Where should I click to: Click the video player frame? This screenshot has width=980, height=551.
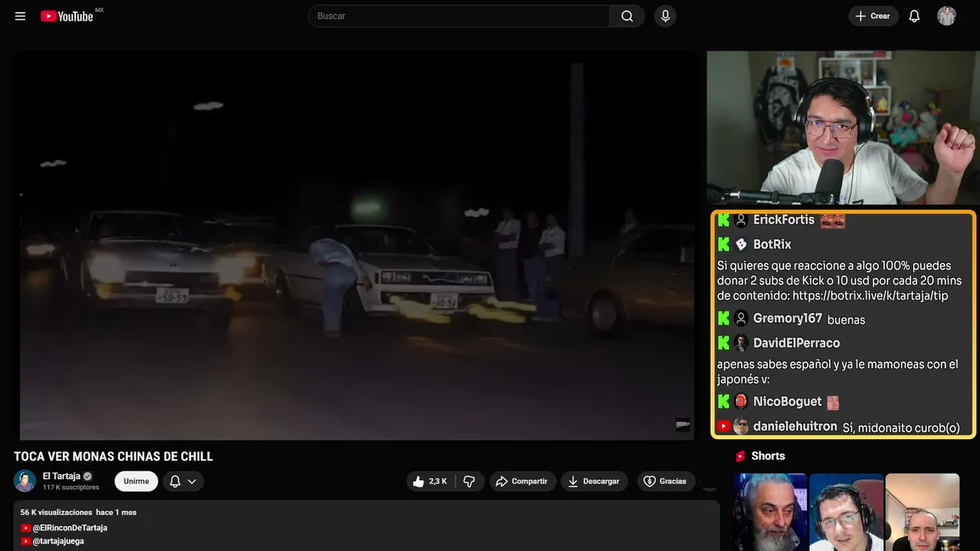click(x=355, y=246)
